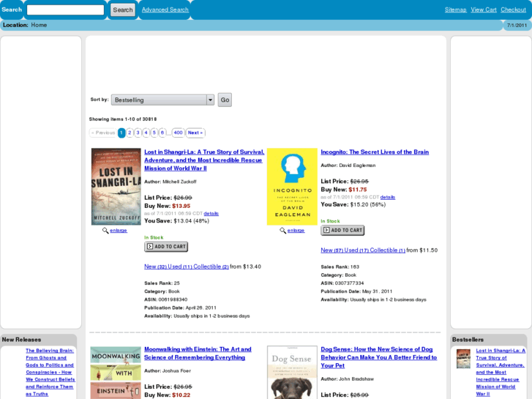The height and width of the screenshot is (399, 532).
Task: Open Incognito: The Secret Lives title link
Action: [x=375, y=152]
